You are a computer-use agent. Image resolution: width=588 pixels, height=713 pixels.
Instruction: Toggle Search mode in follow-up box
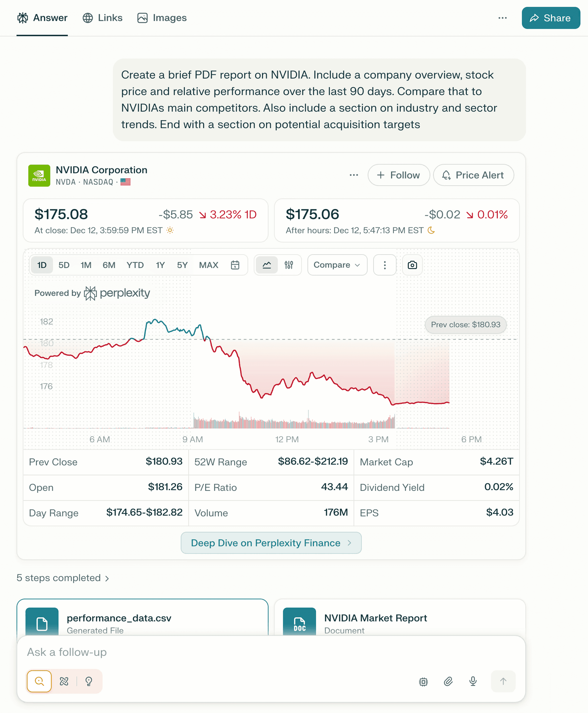[x=39, y=681]
